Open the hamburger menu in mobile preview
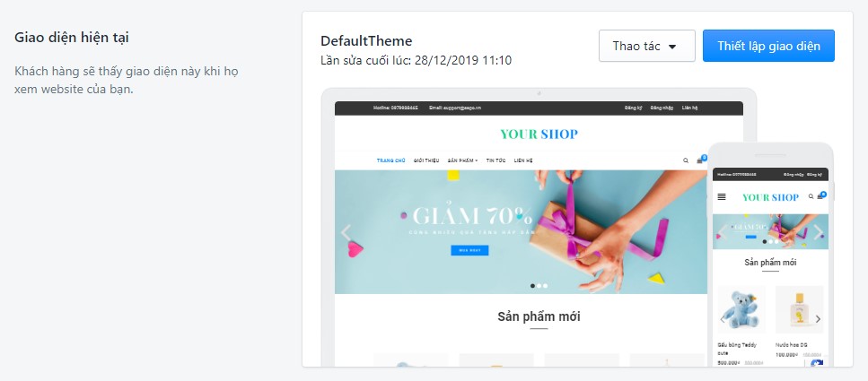 pyautogui.click(x=722, y=197)
